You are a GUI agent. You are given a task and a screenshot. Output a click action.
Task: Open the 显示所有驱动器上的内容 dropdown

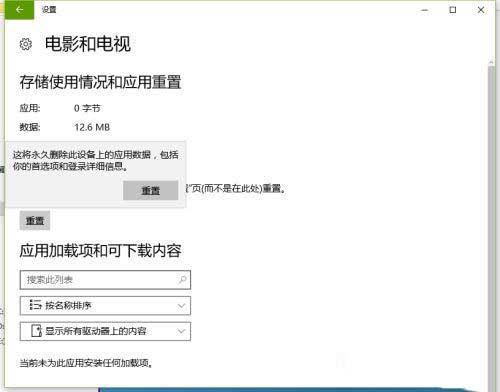(105, 331)
